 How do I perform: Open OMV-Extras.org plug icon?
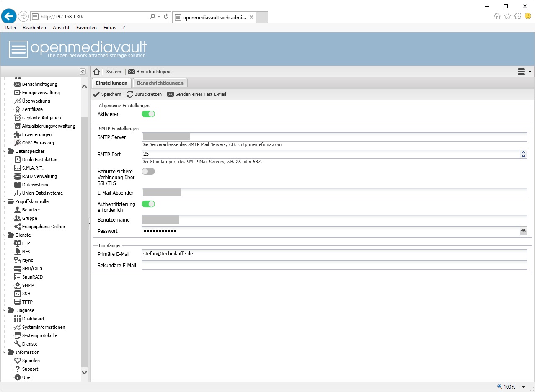coord(18,143)
